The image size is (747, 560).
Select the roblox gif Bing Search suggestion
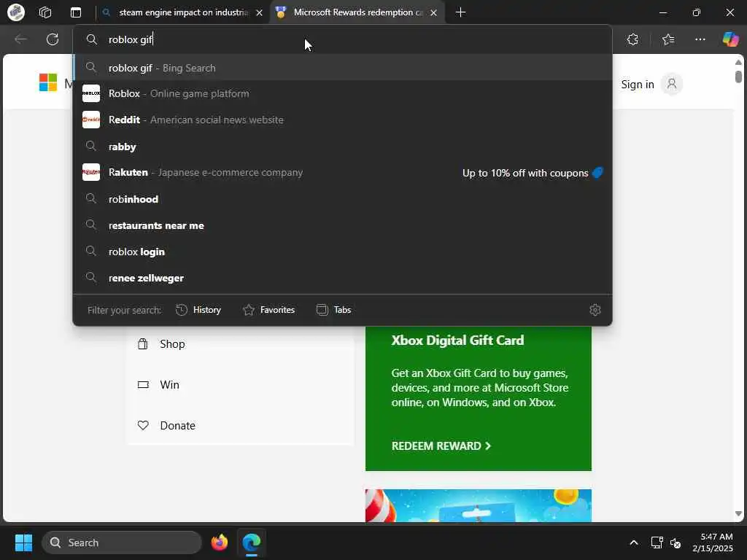(x=342, y=68)
